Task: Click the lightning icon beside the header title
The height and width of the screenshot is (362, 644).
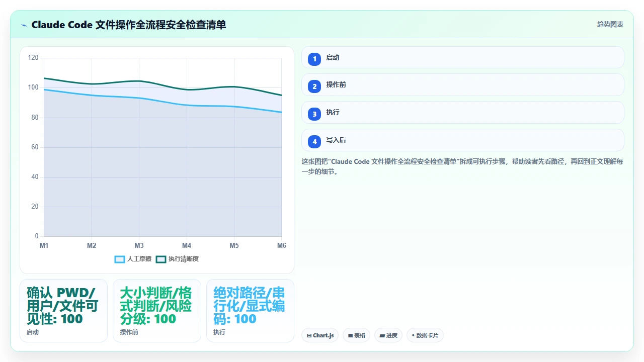Action: 24,25
